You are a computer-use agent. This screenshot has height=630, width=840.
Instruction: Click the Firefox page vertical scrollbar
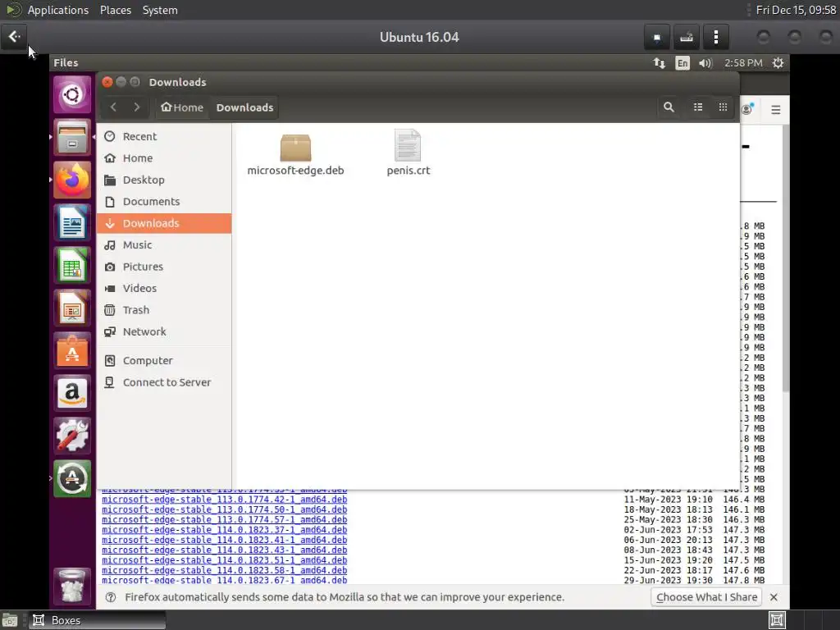pos(785,258)
